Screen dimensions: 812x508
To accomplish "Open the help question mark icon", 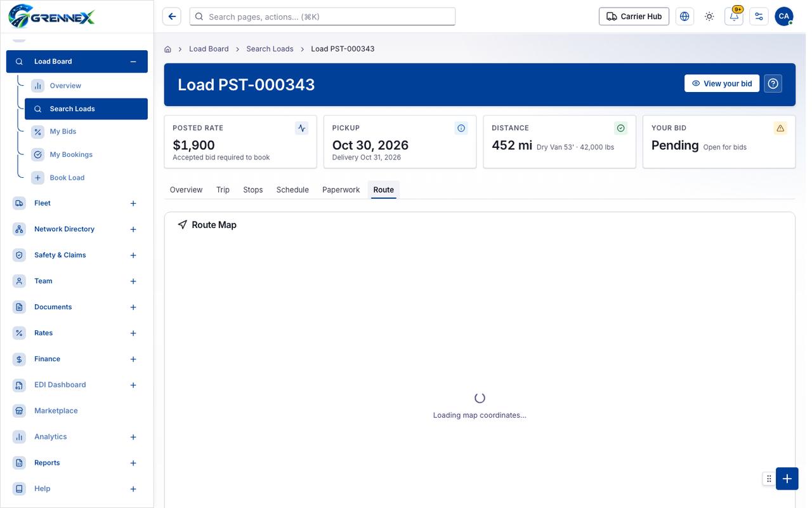I will [x=773, y=84].
